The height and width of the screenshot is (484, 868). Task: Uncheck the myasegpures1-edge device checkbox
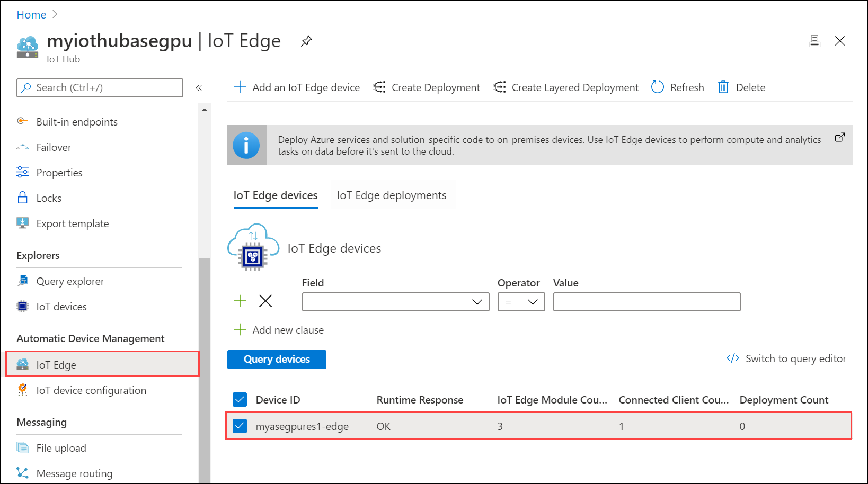click(x=240, y=426)
